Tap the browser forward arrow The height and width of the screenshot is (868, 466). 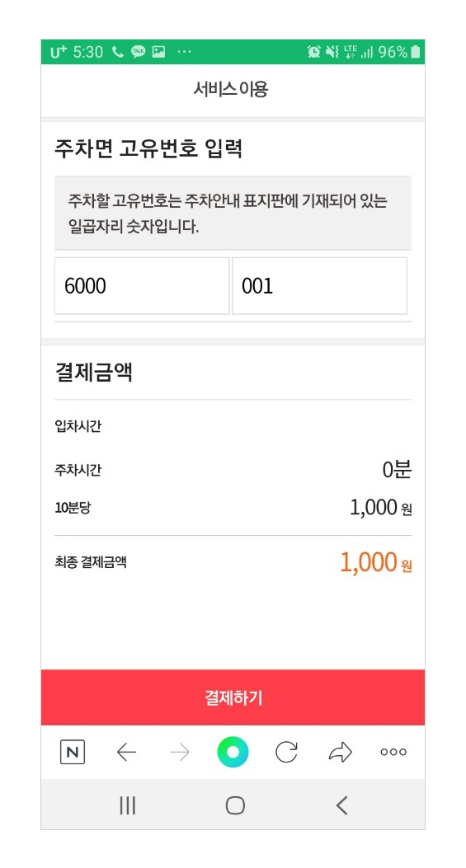click(x=180, y=752)
